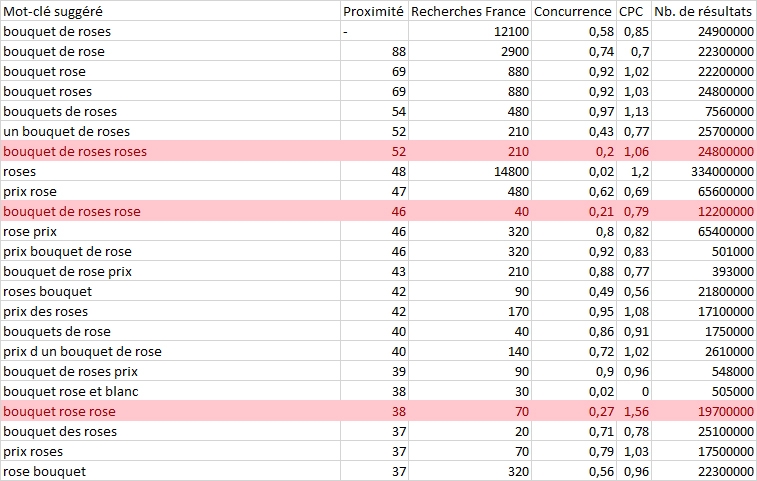Click the results cell showing 393000
Screen dimensions: 757x481
pyautogui.click(x=704, y=271)
